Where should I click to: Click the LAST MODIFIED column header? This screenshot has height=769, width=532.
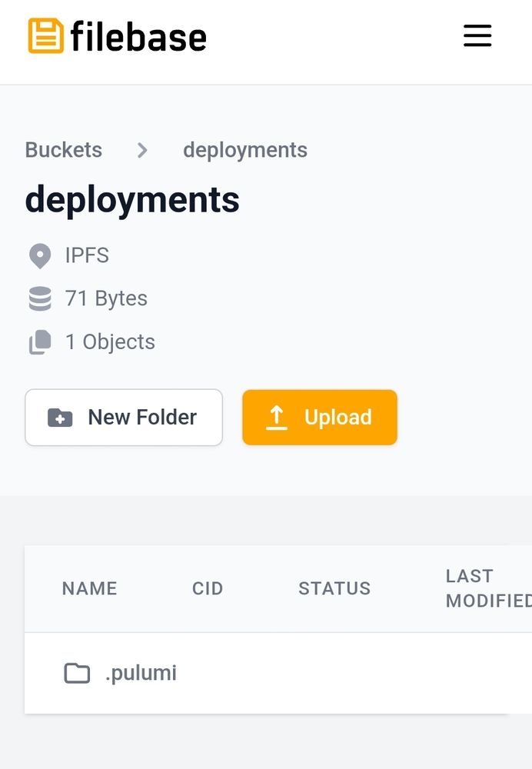point(489,588)
